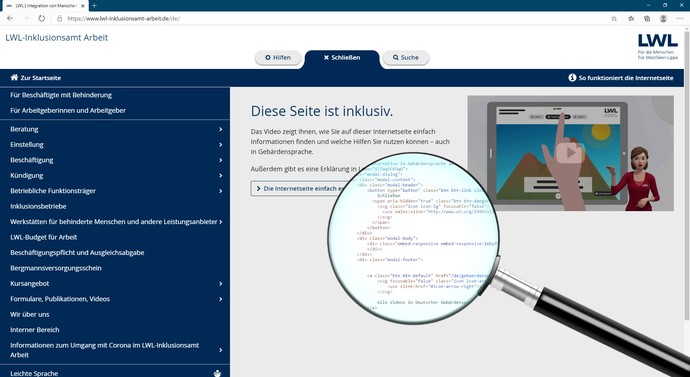The width and height of the screenshot is (690, 377).
Task: Go to Zur Startseite home link
Action: [36, 78]
